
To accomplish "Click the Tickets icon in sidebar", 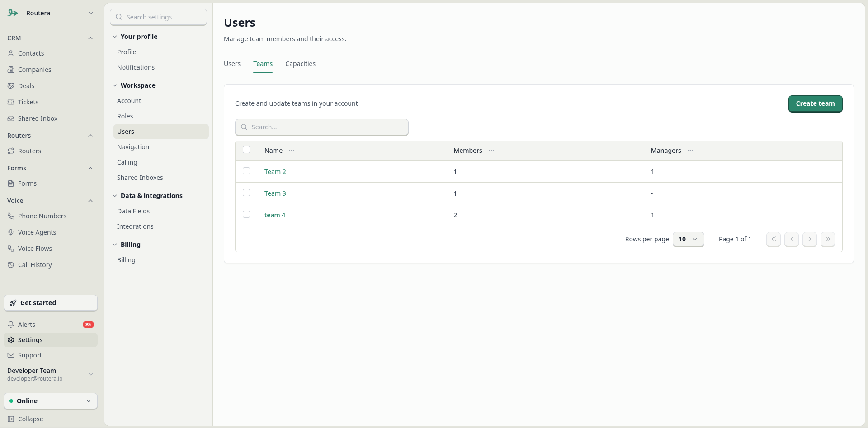I will (11, 102).
